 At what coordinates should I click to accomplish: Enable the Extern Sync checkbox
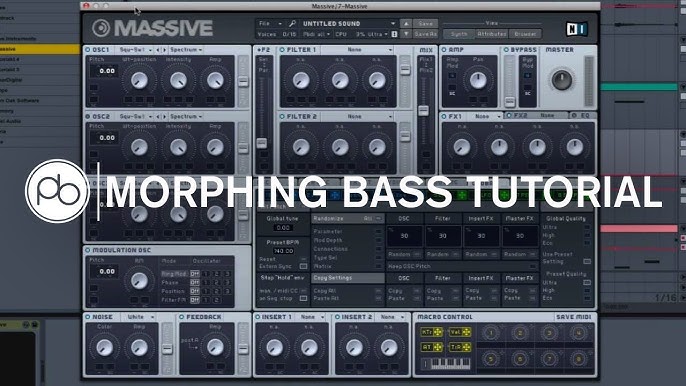coord(303,266)
